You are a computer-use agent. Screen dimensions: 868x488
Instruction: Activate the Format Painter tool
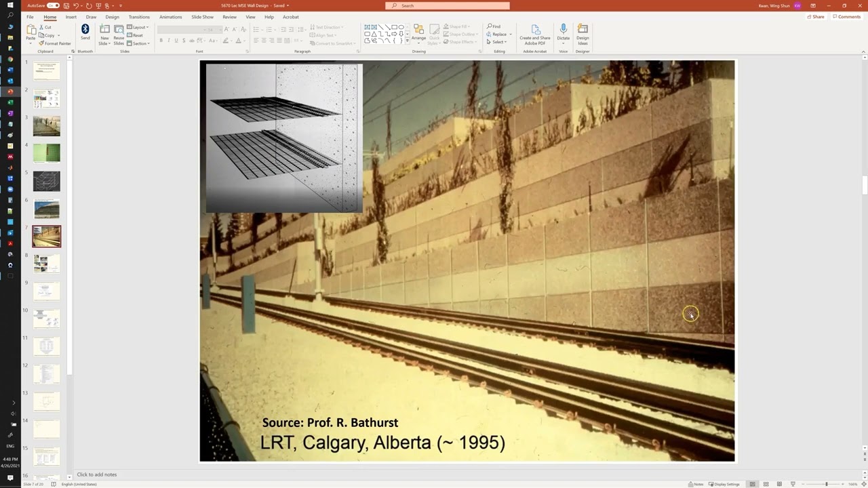coord(55,43)
